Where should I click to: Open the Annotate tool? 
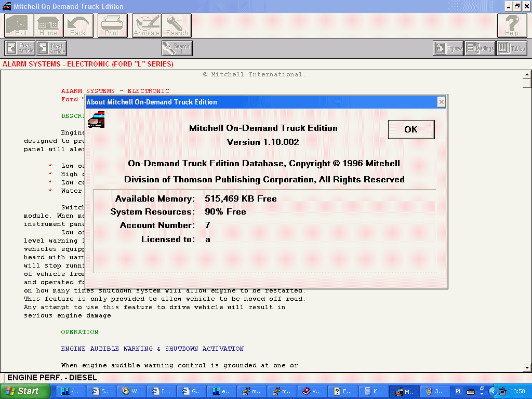pyautogui.click(x=147, y=25)
